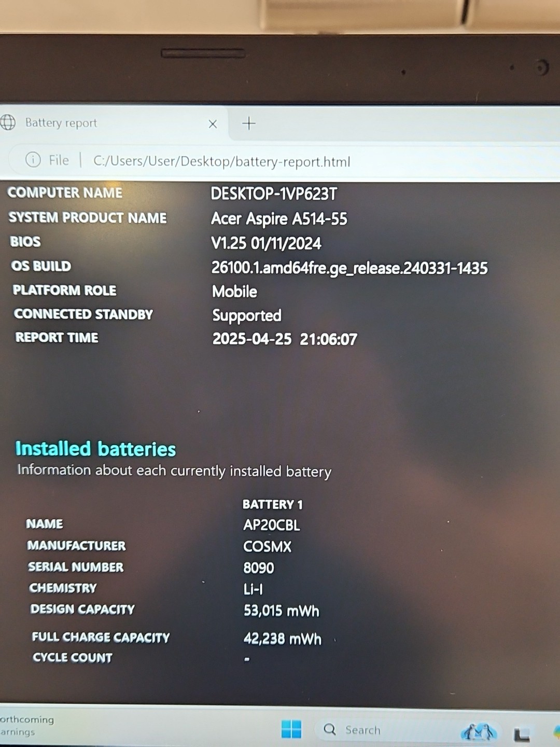Screen dimensions: 560x747
Task: Click the BATTERY 1 column header
Action: click(272, 504)
